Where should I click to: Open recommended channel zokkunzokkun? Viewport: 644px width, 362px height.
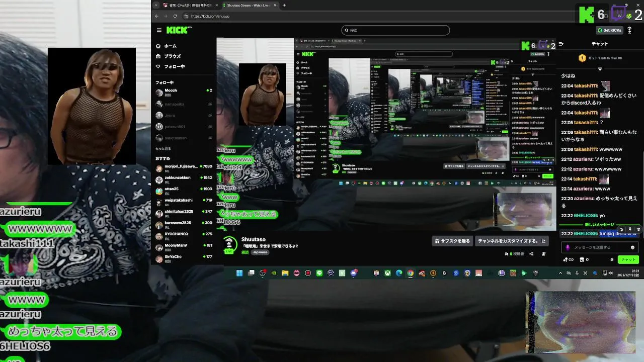coord(184,179)
